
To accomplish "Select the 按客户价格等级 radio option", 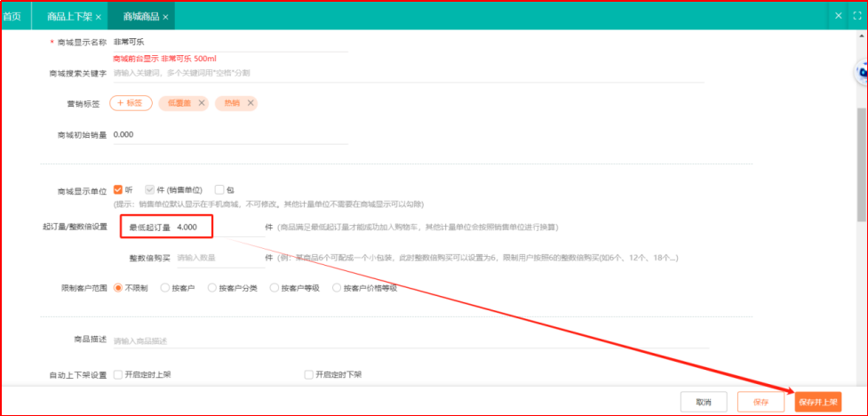I will coord(337,288).
